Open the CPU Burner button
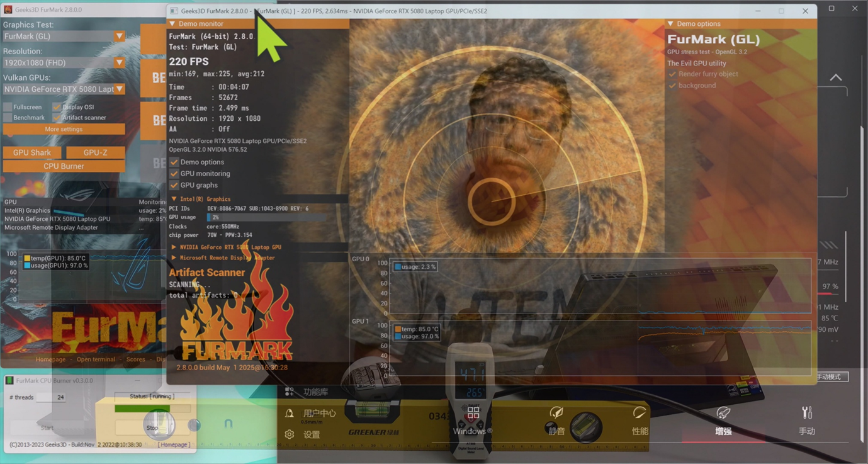 coord(64,166)
